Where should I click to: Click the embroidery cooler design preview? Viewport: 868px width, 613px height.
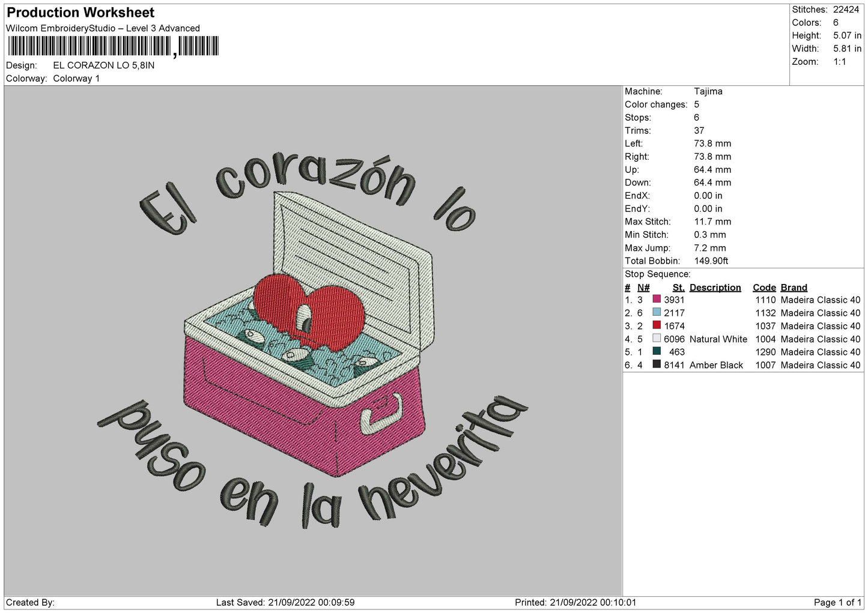click(x=313, y=340)
